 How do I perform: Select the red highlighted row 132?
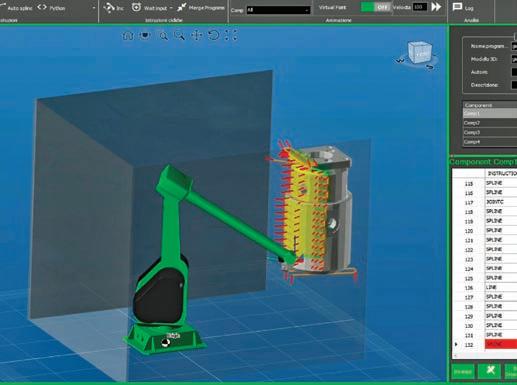pos(484,344)
